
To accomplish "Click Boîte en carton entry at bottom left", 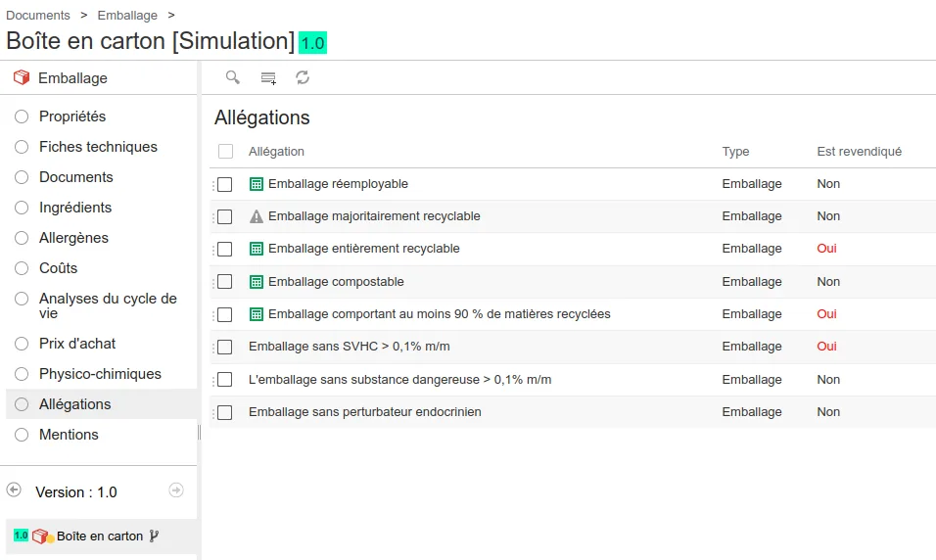I will click(x=100, y=537).
